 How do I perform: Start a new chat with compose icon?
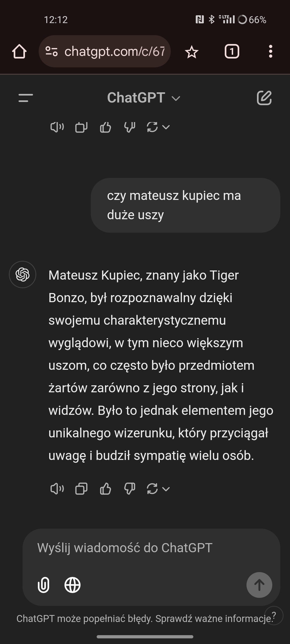(x=264, y=98)
